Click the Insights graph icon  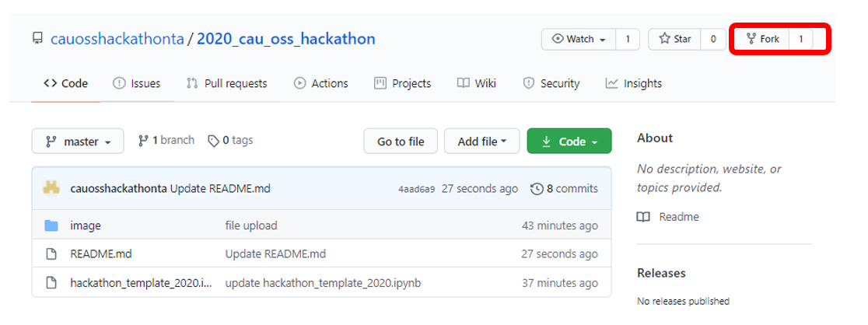tap(611, 84)
